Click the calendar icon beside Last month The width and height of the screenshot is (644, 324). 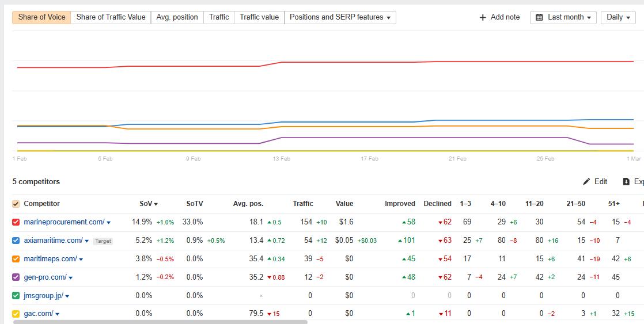click(x=539, y=17)
